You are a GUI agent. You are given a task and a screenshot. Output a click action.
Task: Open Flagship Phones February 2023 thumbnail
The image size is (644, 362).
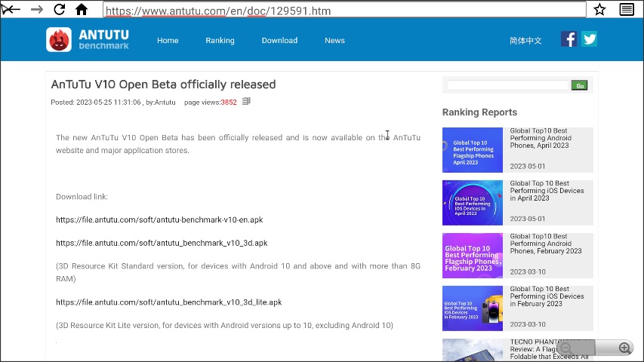(473, 256)
